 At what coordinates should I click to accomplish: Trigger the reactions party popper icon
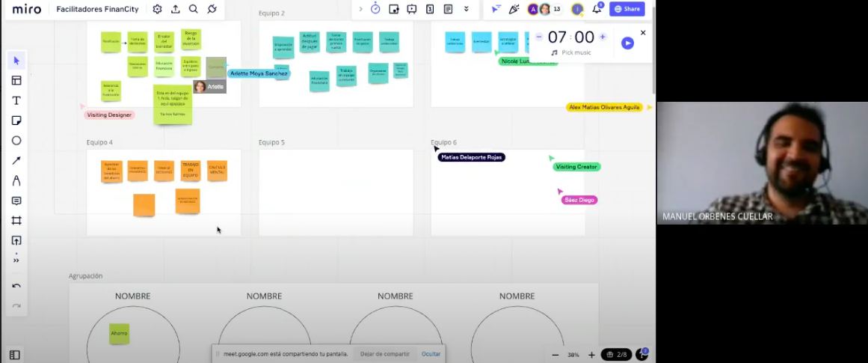(x=514, y=9)
